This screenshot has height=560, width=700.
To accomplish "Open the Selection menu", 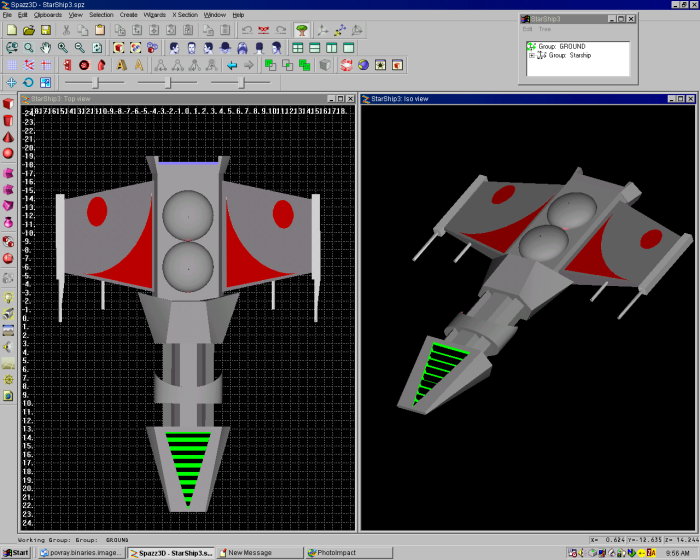I will click(101, 15).
